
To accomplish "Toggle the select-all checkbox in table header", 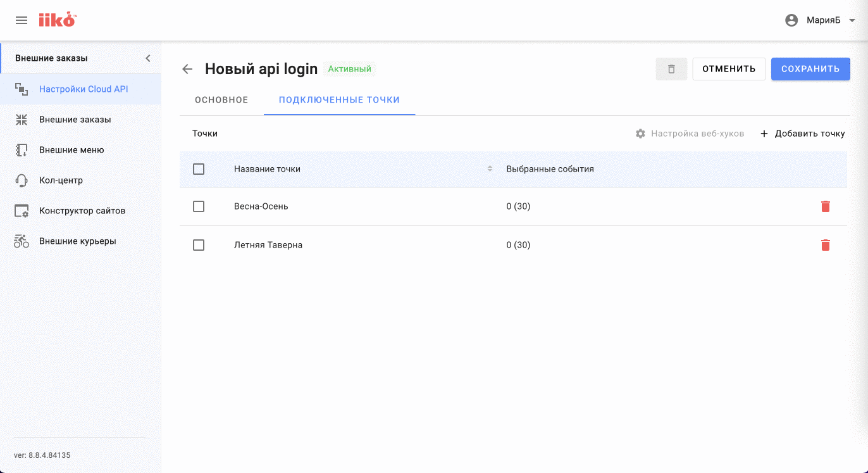I will point(199,169).
